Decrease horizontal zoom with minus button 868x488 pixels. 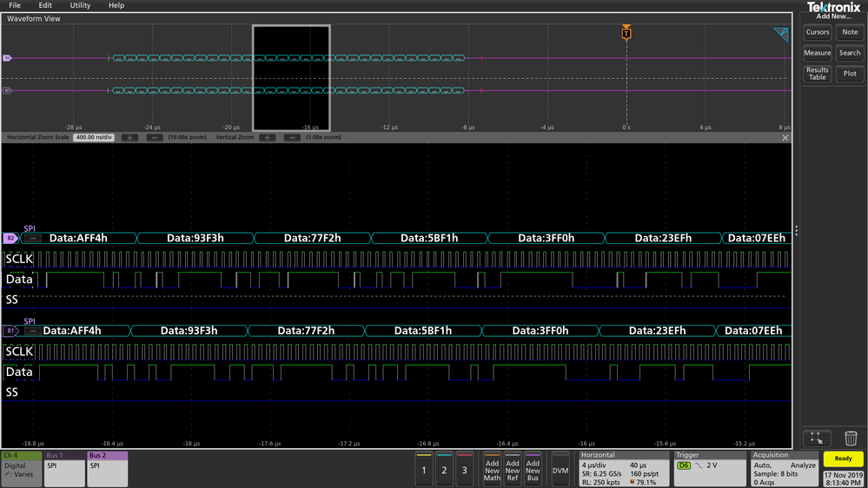point(155,137)
